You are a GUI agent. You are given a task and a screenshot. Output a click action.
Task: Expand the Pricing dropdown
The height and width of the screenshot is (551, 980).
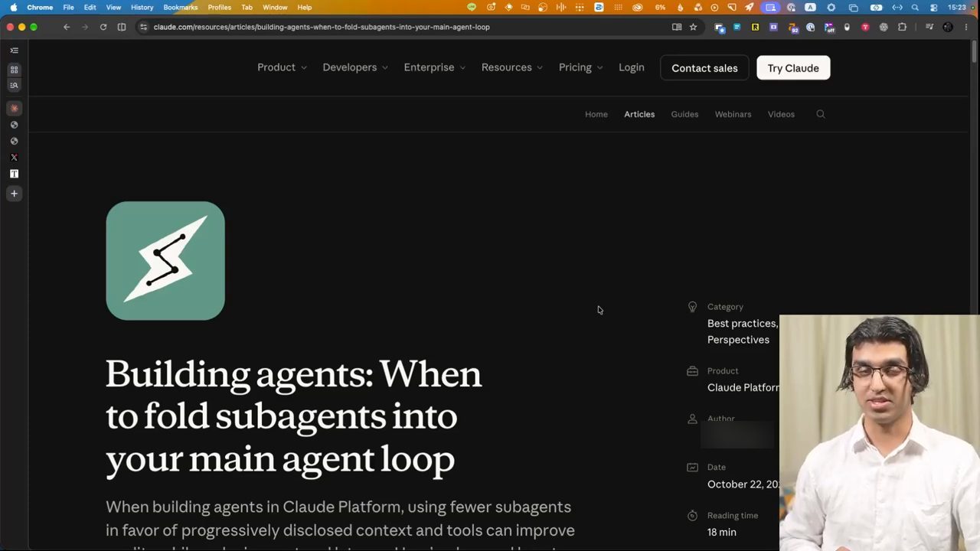(x=581, y=67)
